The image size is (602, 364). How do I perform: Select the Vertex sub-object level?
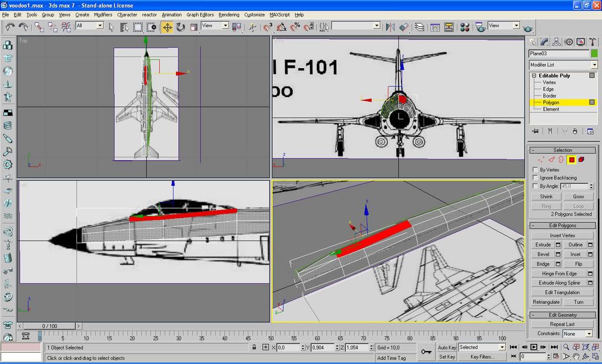549,82
